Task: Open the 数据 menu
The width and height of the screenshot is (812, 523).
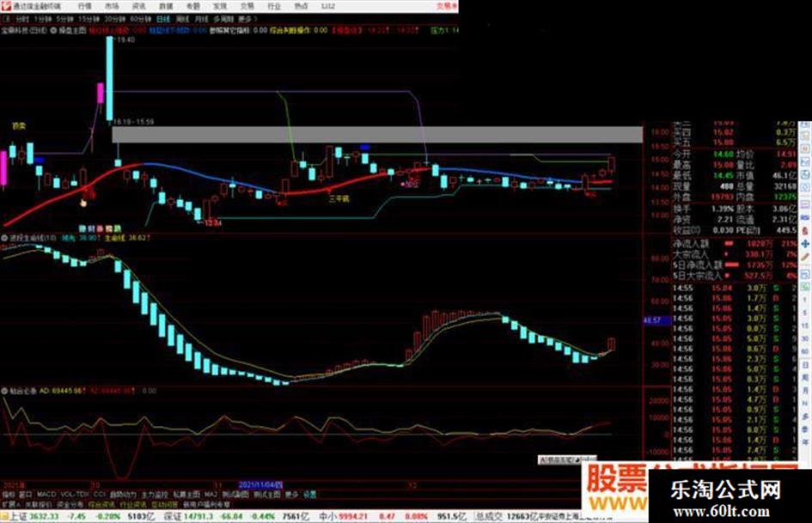Action: tap(166, 6)
